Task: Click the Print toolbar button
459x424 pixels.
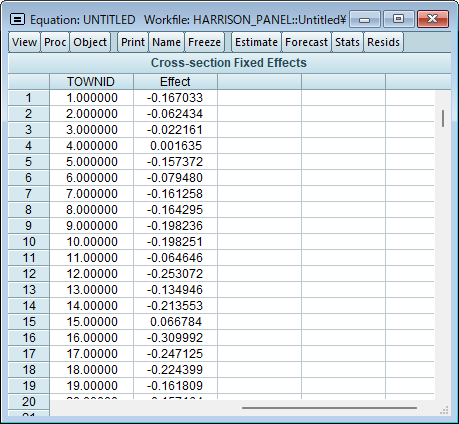Action: [133, 42]
